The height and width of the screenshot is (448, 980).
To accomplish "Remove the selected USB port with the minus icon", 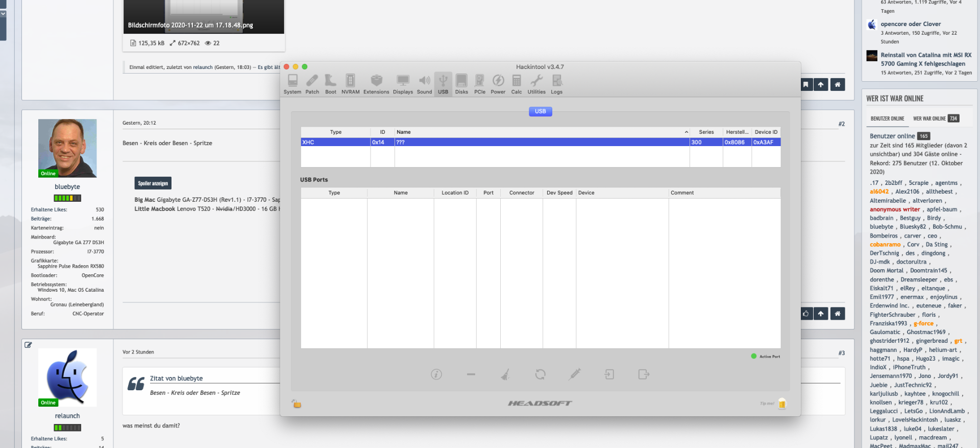I will click(x=471, y=374).
